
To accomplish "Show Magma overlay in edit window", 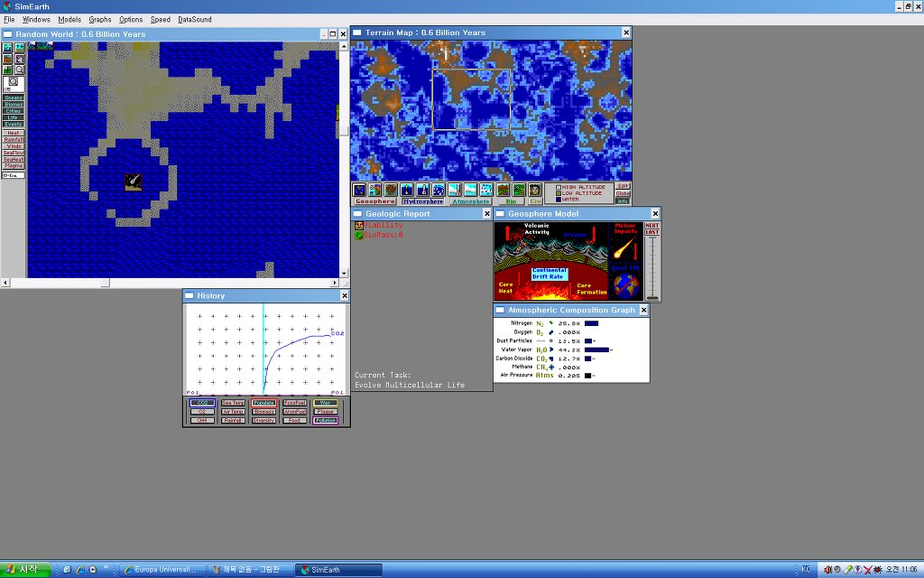I will point(13,166).
